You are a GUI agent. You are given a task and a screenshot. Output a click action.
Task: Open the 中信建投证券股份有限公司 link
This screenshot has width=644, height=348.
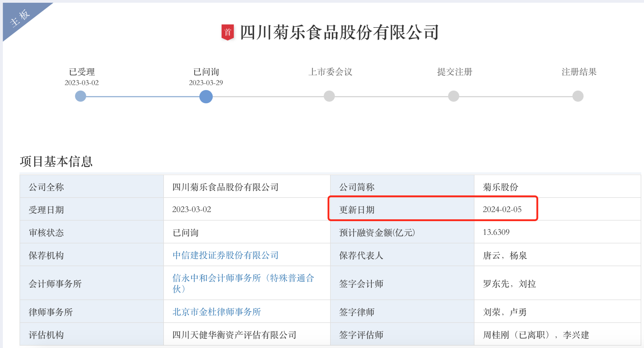(225, 255)
